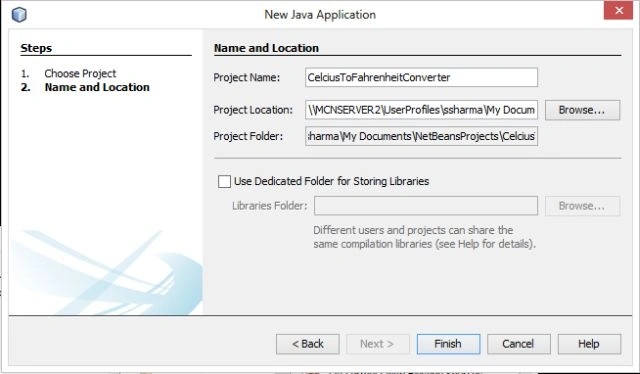Close the New Java Application dialog
The width and height of the screenshot is (640, 374).
[x=618, y=10]
